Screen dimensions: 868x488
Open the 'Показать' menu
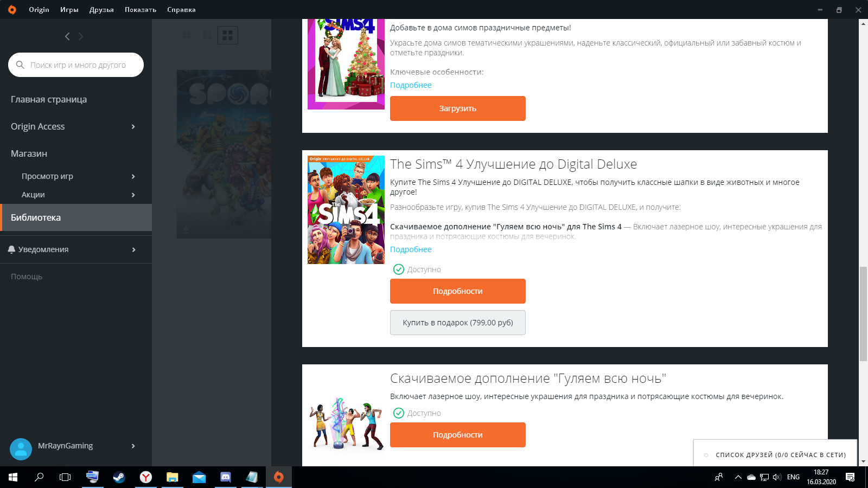coord(141,10)
